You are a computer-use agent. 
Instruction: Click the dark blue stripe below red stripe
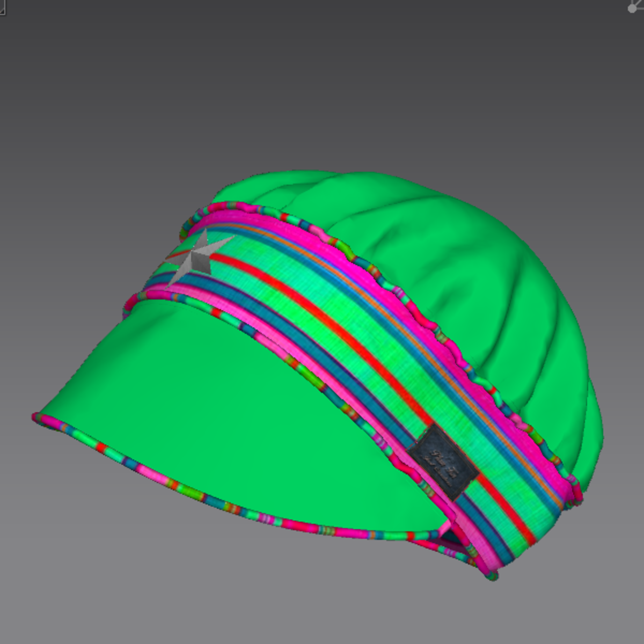tap(343, 361)
